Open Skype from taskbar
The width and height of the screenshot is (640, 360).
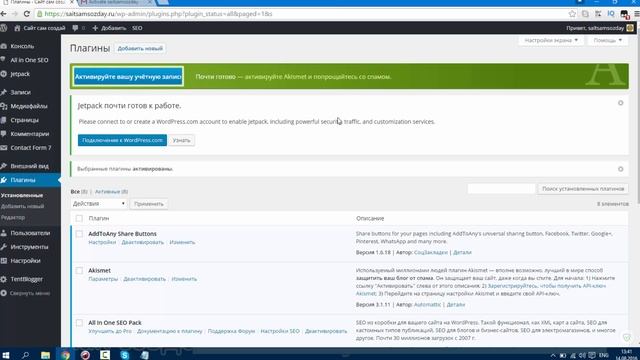[124, 355]
